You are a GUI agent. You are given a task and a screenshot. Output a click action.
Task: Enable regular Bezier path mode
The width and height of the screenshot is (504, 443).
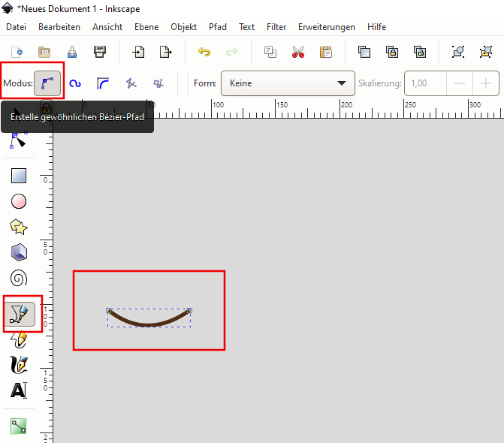tap(47, 83)
